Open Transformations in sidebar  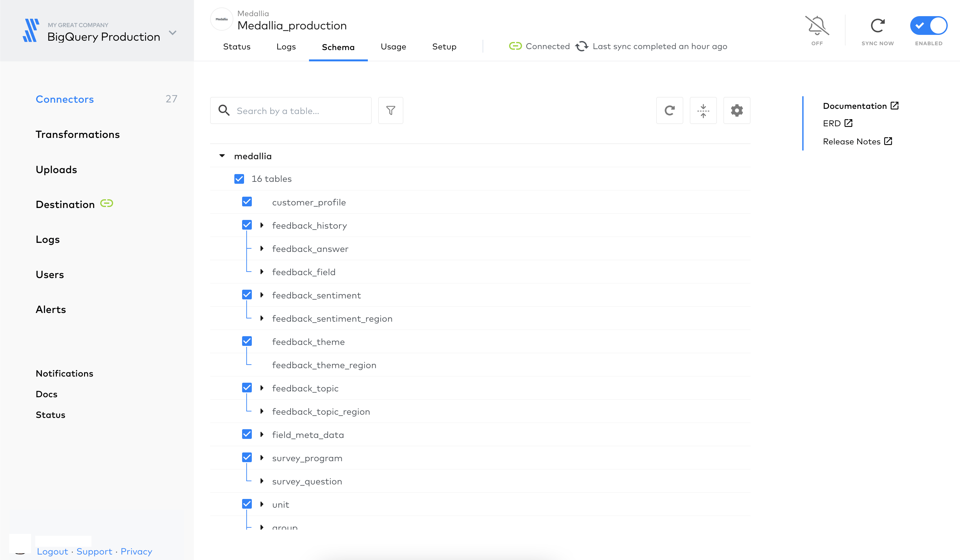coord(77,134)
